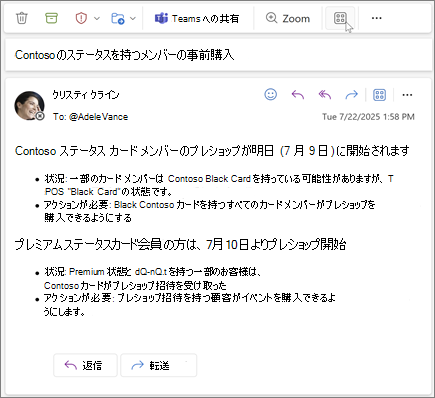React with the smiley face icon
Image resolution: width=435 pixels, height=398 pixels.
click(270, 94)
